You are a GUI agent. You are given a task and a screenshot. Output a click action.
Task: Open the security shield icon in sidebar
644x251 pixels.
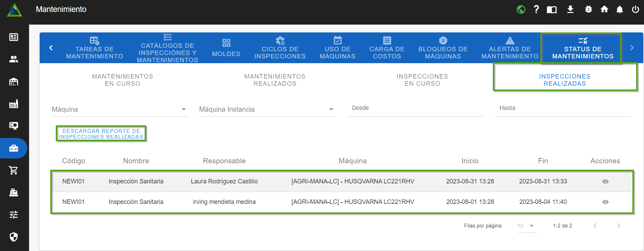(x=14, y=237)
